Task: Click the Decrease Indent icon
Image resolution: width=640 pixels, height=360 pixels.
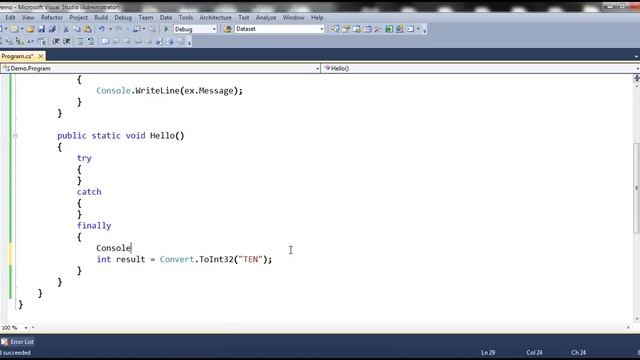Action: click(56, 41)
